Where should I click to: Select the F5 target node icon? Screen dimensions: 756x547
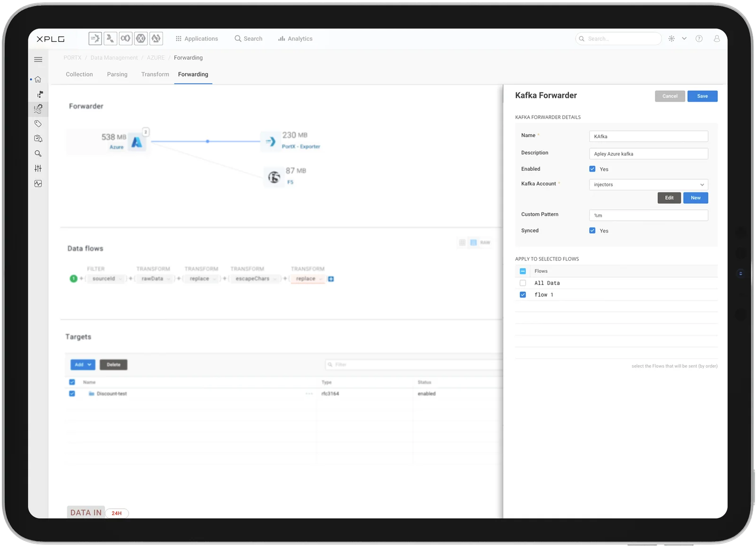(x=274, y=177)
